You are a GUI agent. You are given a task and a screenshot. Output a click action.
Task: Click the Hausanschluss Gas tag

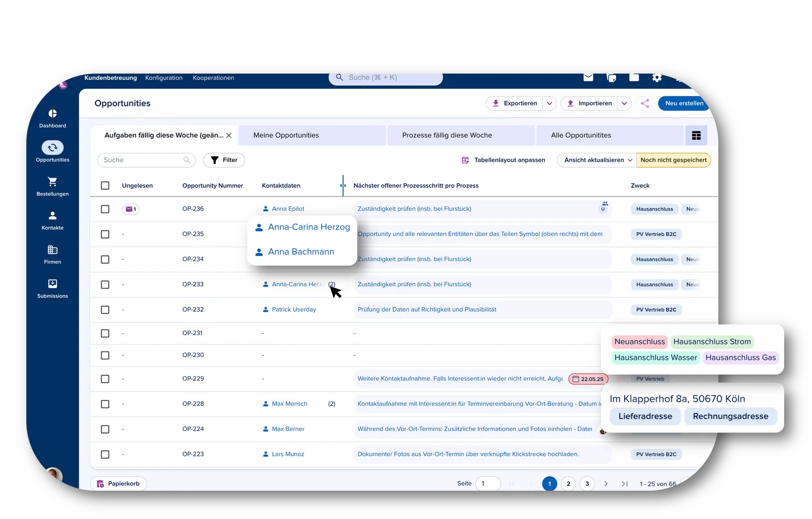pos(740,358)
